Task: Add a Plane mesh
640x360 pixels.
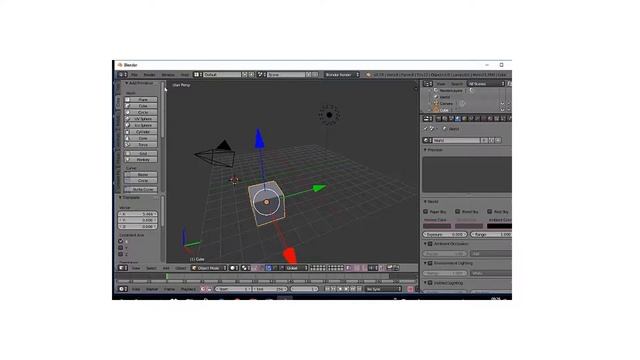Action: click(141, 100)
